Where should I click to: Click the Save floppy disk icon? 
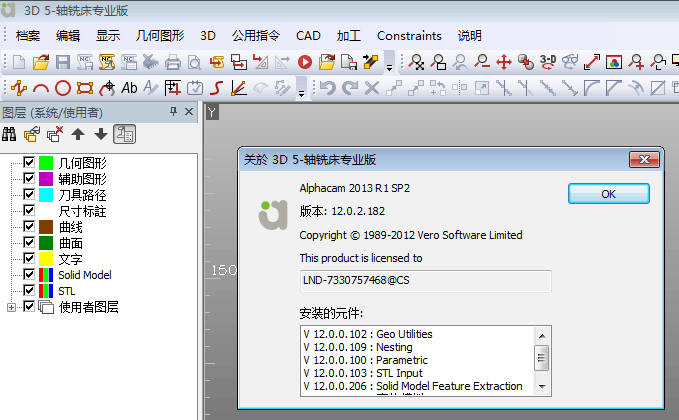click(63, 62)
